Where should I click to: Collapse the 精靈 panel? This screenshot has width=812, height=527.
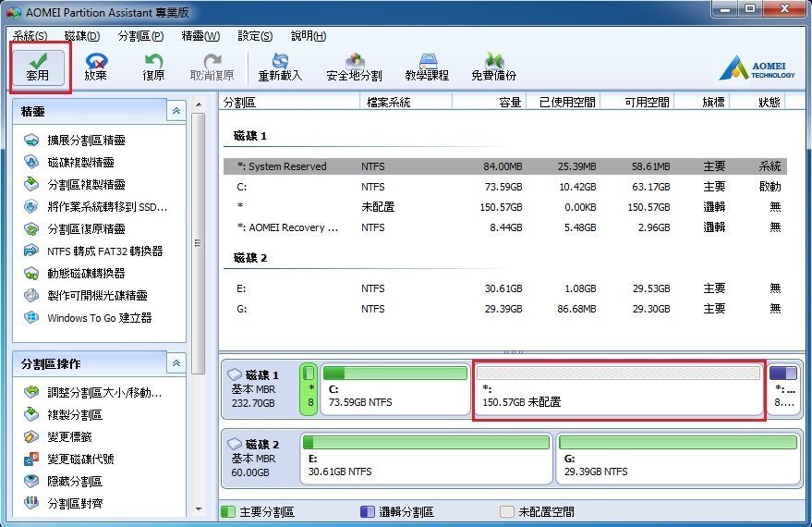click(176, 111)
